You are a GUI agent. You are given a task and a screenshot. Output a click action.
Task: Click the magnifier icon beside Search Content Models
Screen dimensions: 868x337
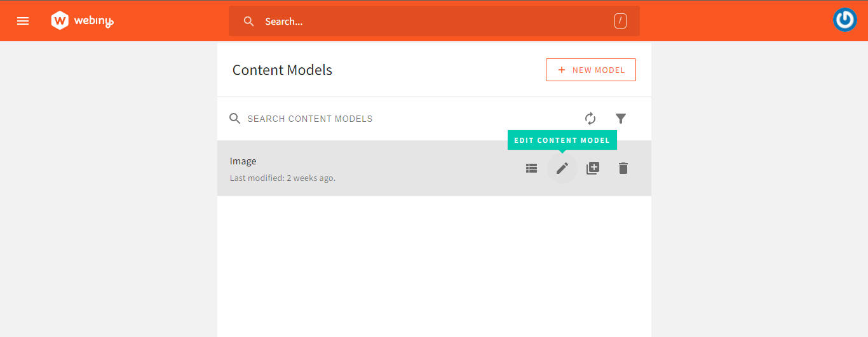click(x=235, y=119)
